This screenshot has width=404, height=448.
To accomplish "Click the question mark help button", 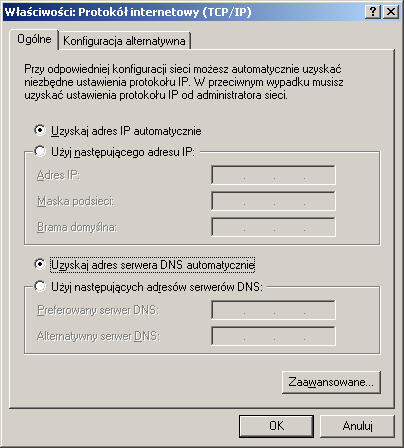I will click(373, 12).
